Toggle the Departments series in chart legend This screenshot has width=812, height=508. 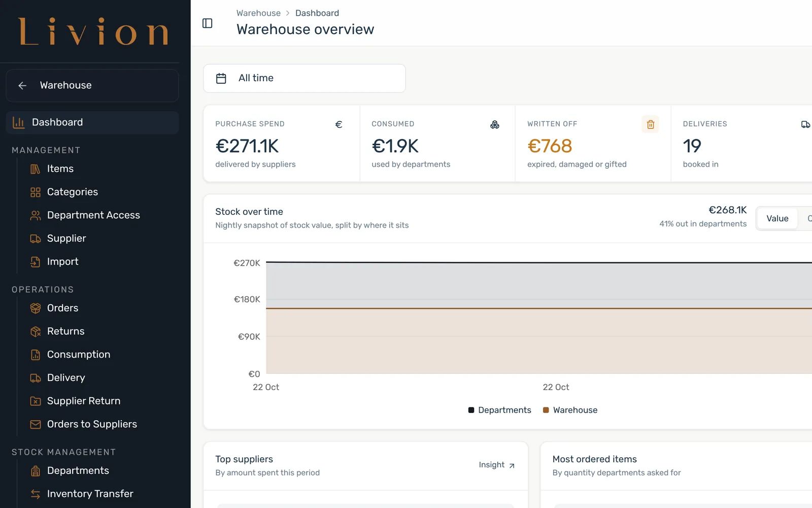pyautogui.click(x=499, y=410)
